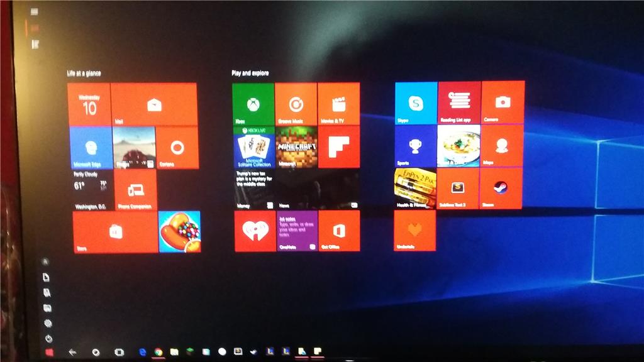Screen dimensions: 644x362
Task: Open the OneNote tile
Action: [297, 231]
